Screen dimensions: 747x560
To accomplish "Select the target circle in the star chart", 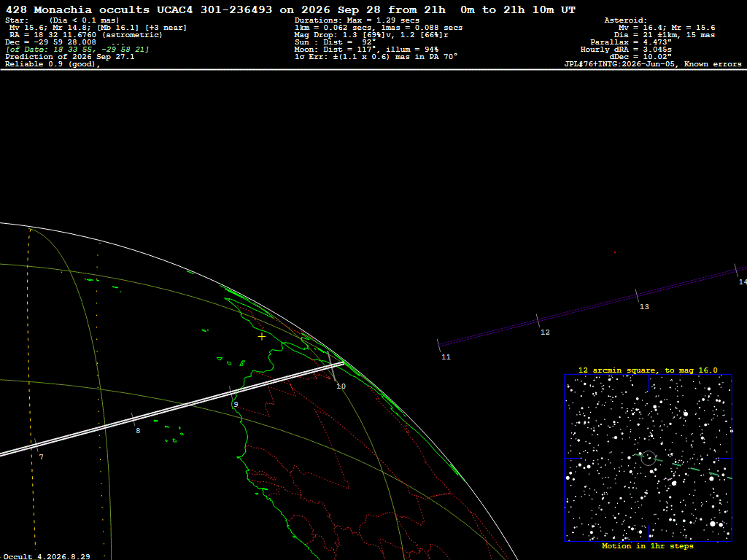I will 649,458.
